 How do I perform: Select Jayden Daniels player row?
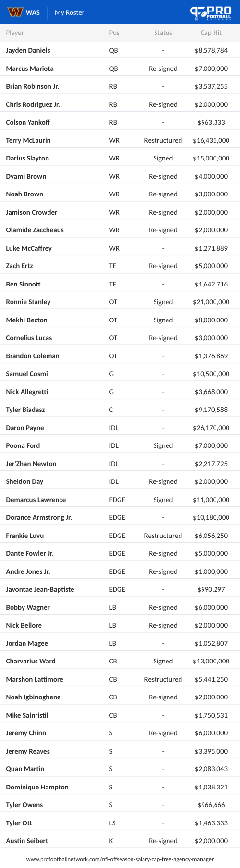[x=120, y=50]
